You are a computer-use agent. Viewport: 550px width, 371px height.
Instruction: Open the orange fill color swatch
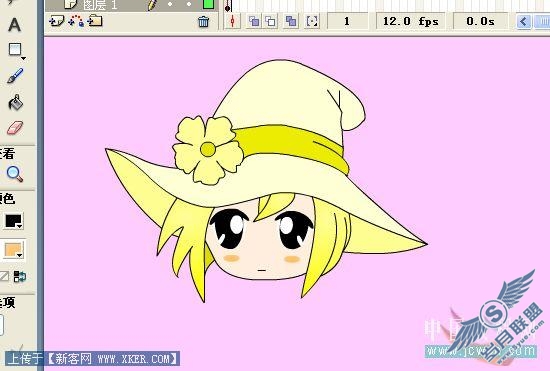coord(14,250)
